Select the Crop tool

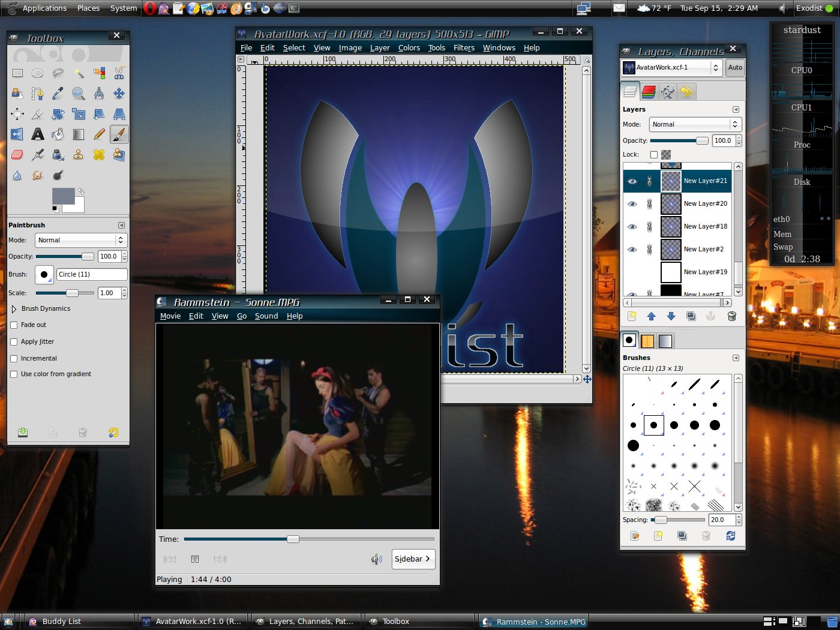[37, 114]
